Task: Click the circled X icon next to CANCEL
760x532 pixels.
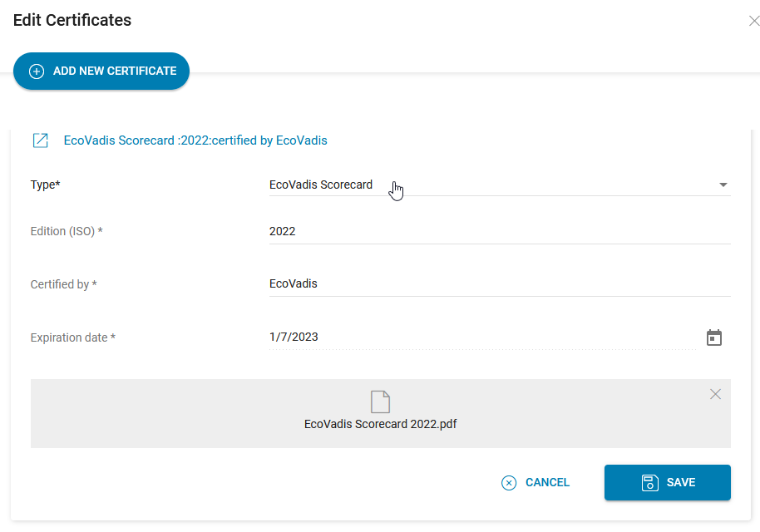Action: pyautogui.click(x=508, y=482)
